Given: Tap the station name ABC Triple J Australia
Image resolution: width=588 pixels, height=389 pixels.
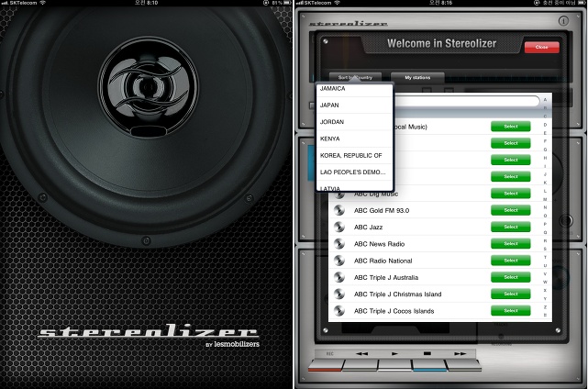Looking at the screenshot, I should pyautogui.click(x=386, y=278).
